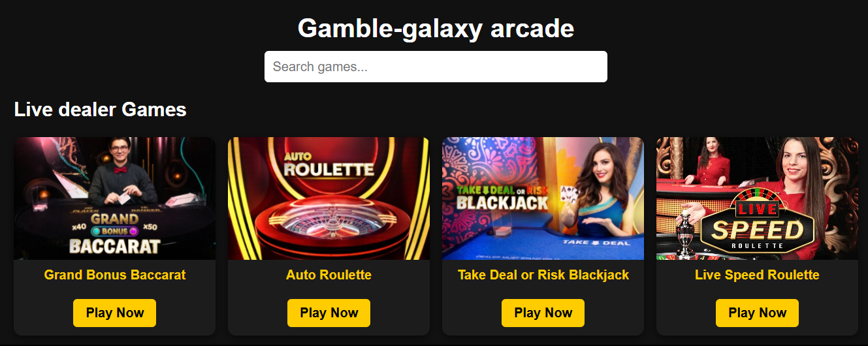Open Take Deal or Risk Blackjack title link
Image resolution: width=868 pixels, height=346 pixels.
click(x=543, y=275)
